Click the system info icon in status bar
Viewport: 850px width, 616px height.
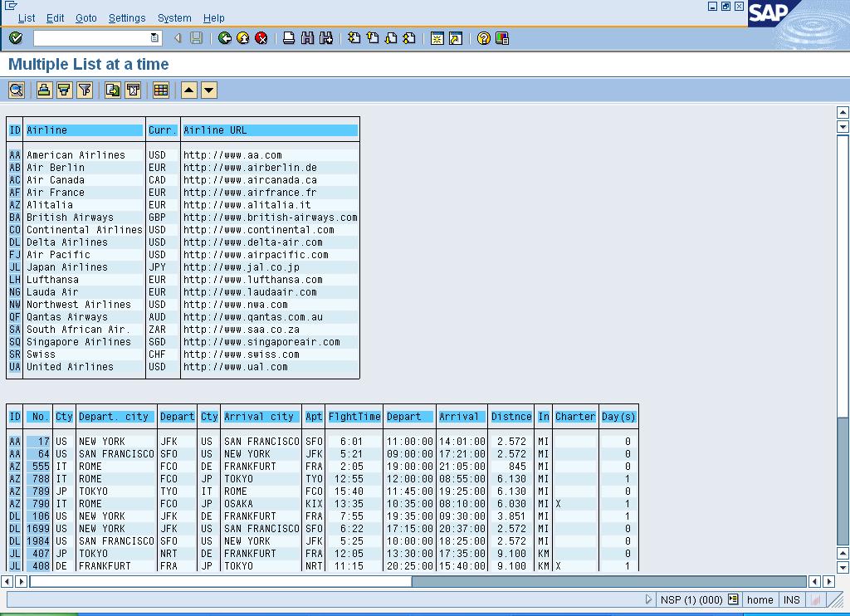tap(733, 599)
